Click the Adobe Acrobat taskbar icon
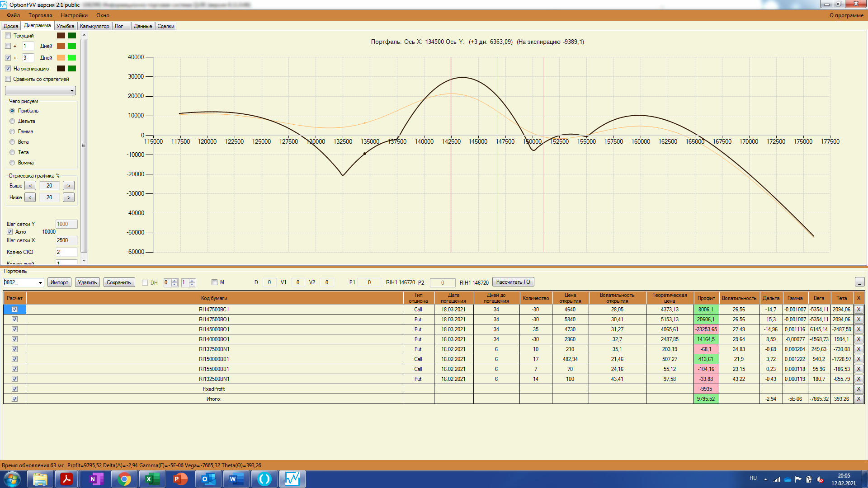 coord(67,479)
